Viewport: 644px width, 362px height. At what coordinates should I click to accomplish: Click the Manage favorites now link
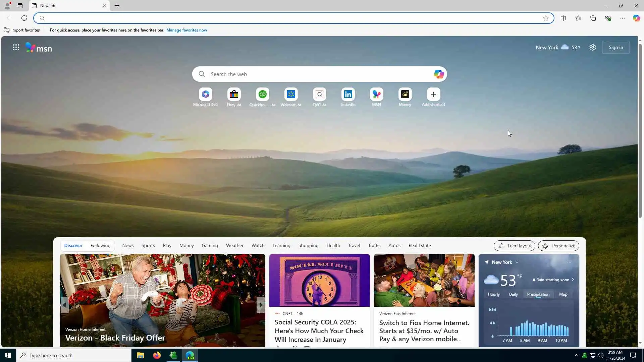coord(186,30)
